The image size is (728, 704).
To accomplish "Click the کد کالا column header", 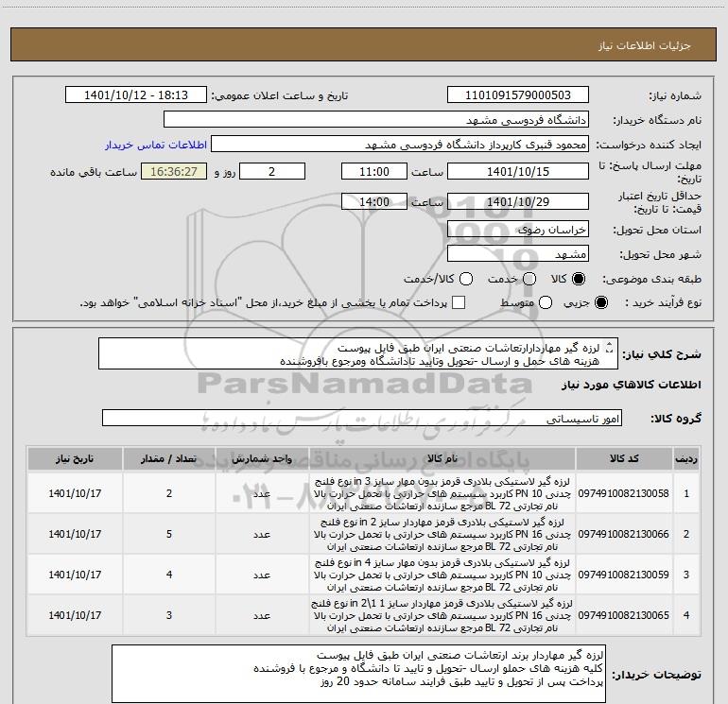I will click(x=624, y=459).
